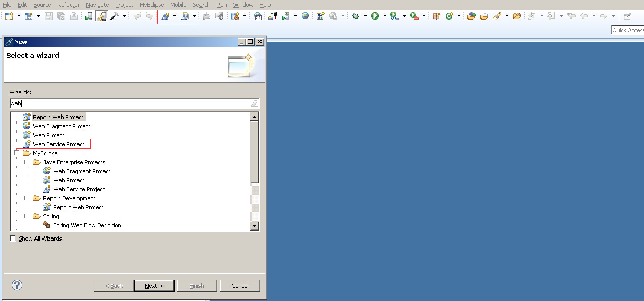The image size is (644, 301).
Task: Click the clear filter text eraser icon
Action: pyautogui.click(x=255, y=104)
